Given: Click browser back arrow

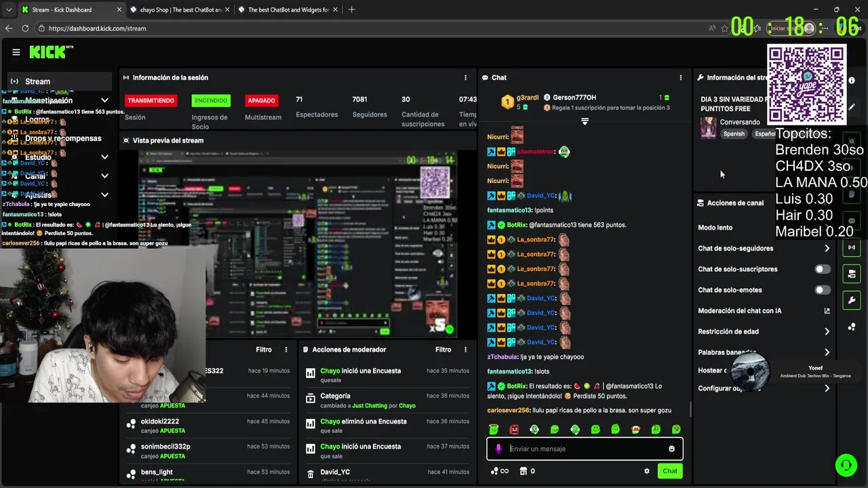Looking at the screenshot, I should coord(8,28).
